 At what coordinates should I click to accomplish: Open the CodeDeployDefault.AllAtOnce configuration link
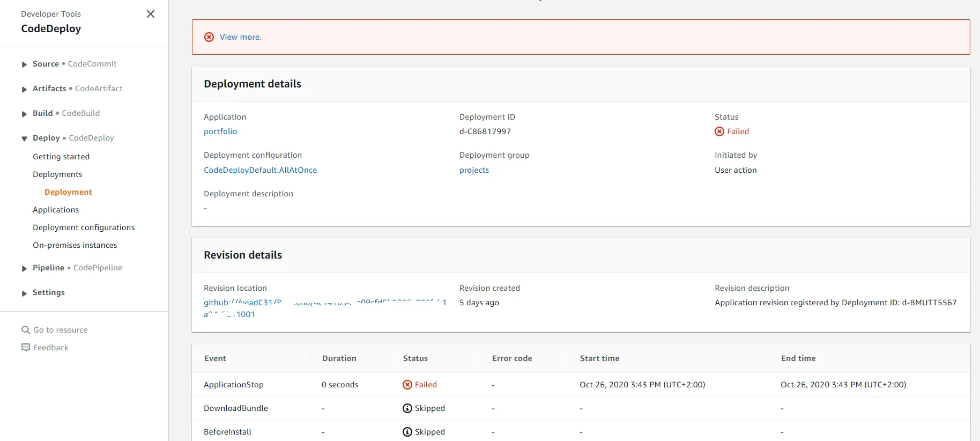260,170
